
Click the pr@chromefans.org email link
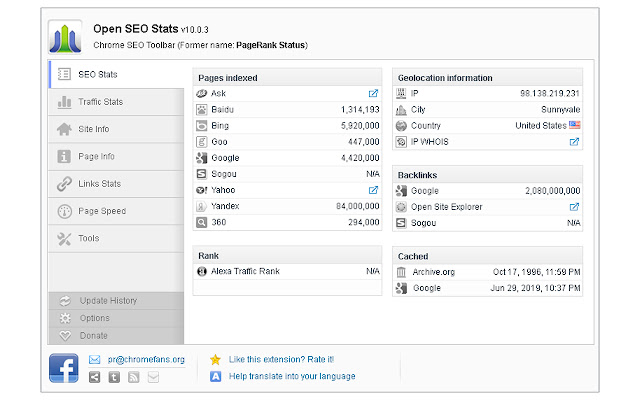click(x=137, y=359)
